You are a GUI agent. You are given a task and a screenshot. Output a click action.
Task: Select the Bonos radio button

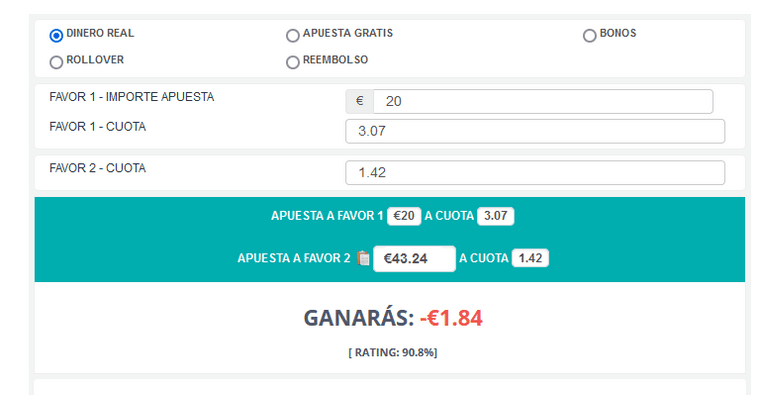coord(589,35)
